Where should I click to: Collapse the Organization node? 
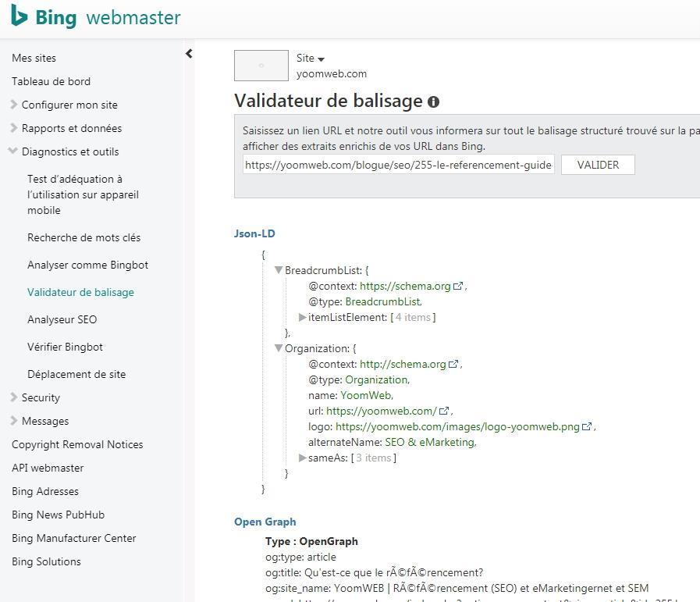click(279, 348)
